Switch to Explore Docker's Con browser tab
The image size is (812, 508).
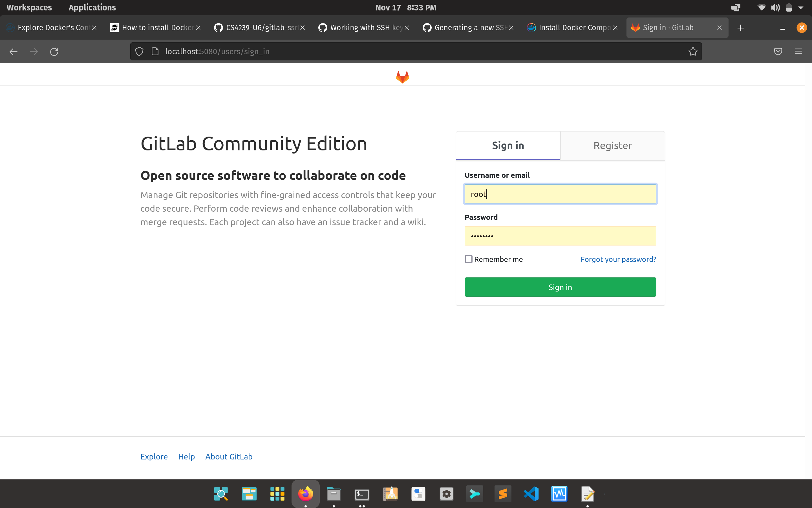pos(52,28)
